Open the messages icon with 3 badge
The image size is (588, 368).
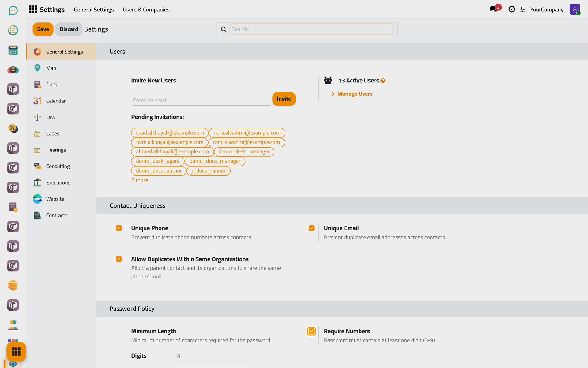point(493,9)
